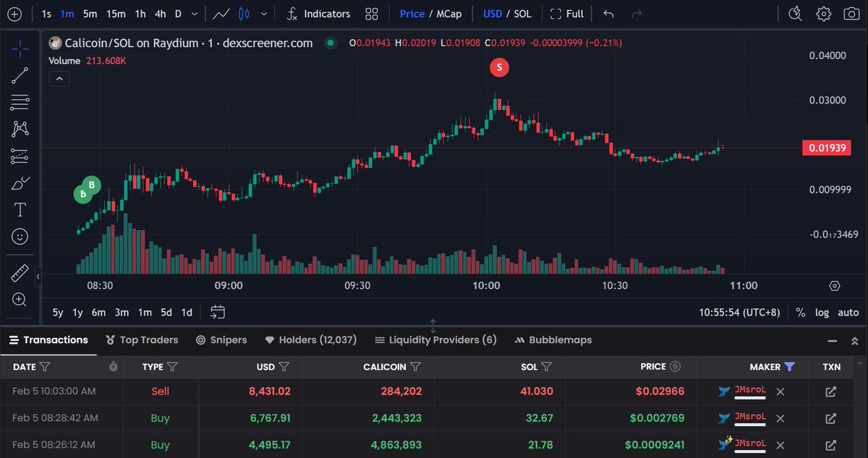
Task: Undo the last chart action
Action: click(x=608, y=14)
